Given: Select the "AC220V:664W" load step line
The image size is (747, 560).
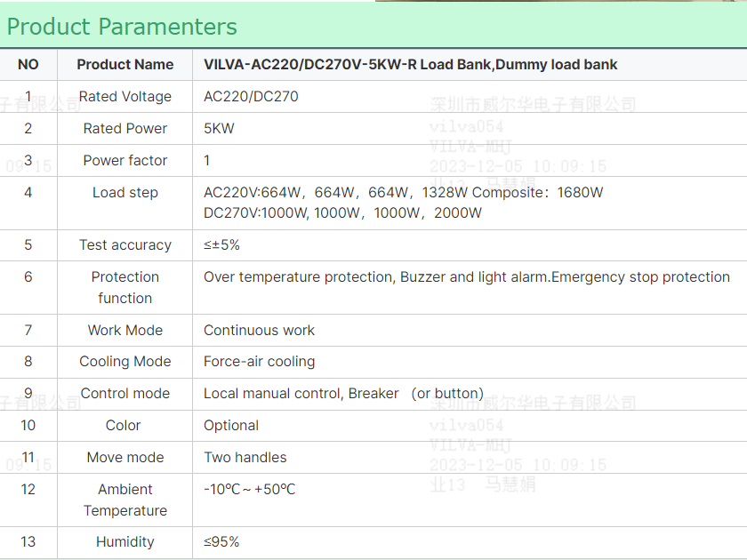Looking at the screenshot, I should [x=404, y=192].
